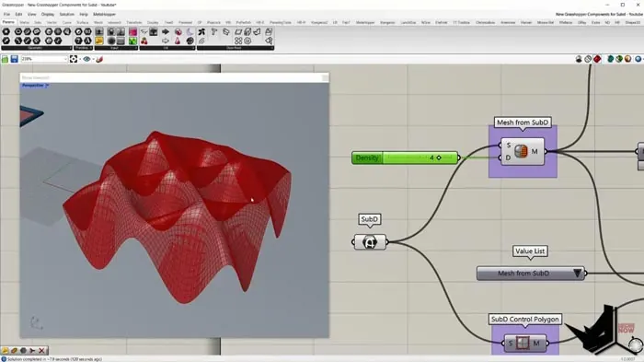Expand arrow next to named views eye
Image resolution: width=644 pixels, height=362 pixels.
[93, 59]
